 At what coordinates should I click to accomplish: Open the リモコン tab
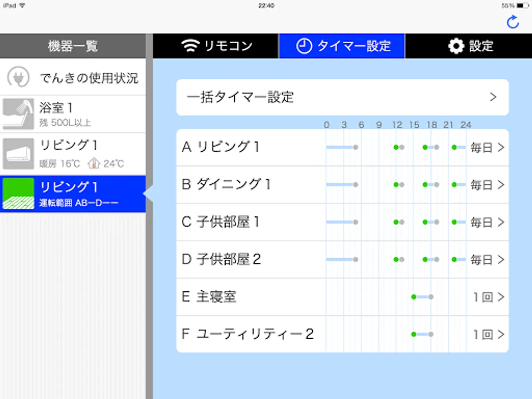pyautogui.click(x=216, y=46)
